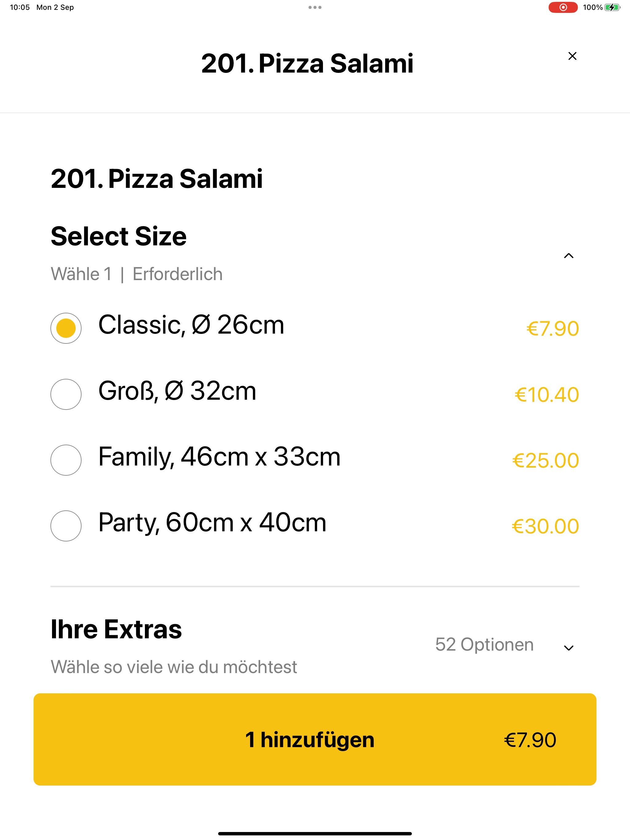Collapse the Select Size section chevron
This screenshot has width=630, height=840.
(x=569, y=256)
